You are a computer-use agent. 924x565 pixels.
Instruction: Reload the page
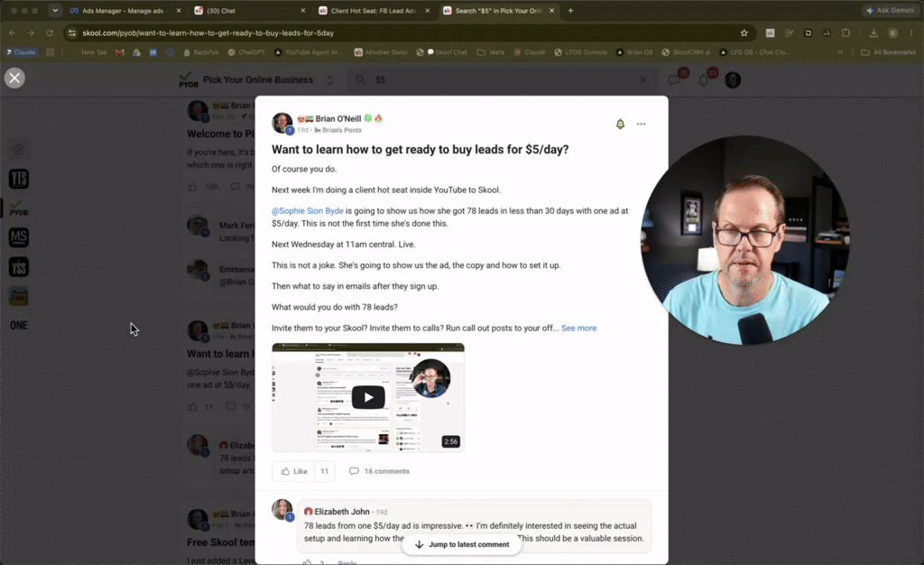tap(50, 33)
